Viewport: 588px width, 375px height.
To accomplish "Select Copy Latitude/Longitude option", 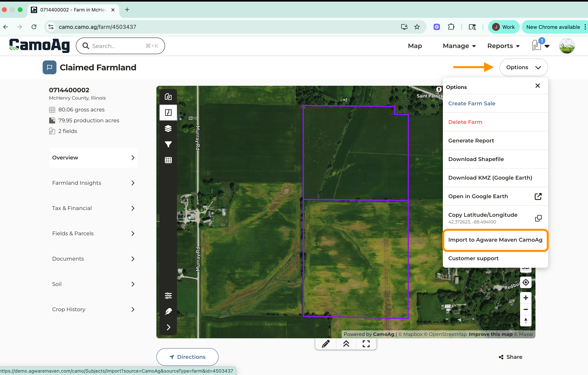I will point(495,218).
